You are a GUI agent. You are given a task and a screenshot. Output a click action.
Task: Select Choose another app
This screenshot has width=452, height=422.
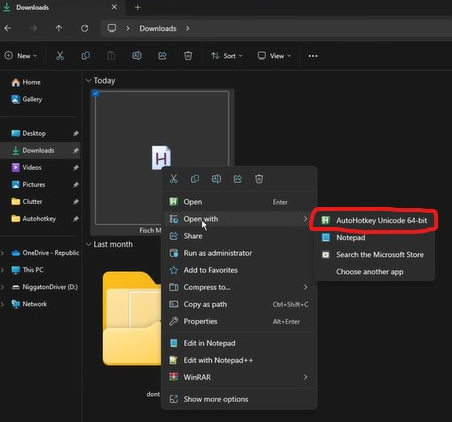click(374, 272)
